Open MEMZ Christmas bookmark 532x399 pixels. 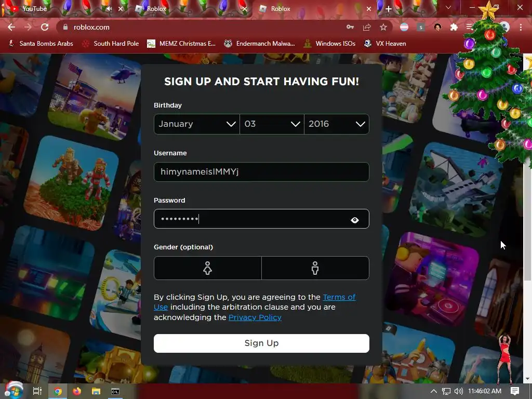pos(181,44)
